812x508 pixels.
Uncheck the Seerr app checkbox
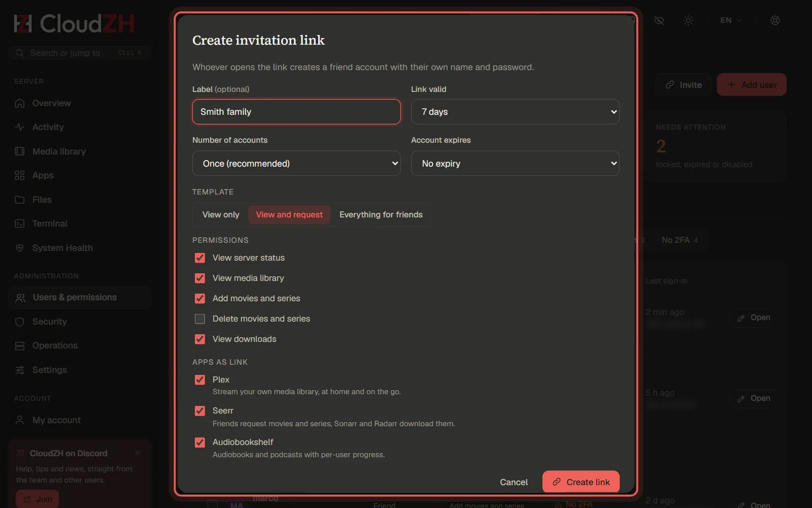click(200, 411)
